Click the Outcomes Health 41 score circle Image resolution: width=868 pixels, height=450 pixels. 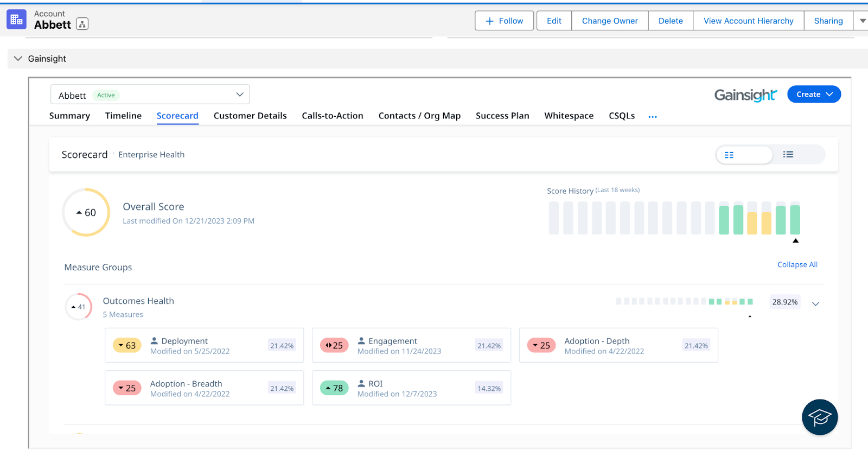[x=79, y=307]
